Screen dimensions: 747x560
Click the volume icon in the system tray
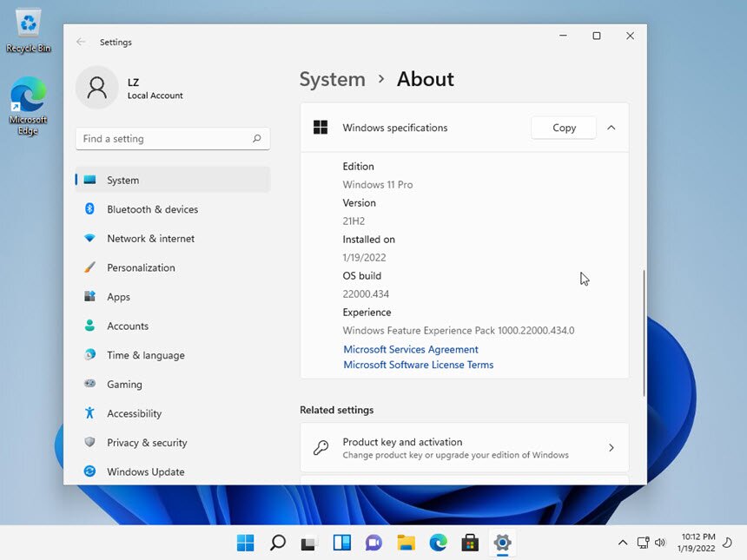[x=660, y=543]
